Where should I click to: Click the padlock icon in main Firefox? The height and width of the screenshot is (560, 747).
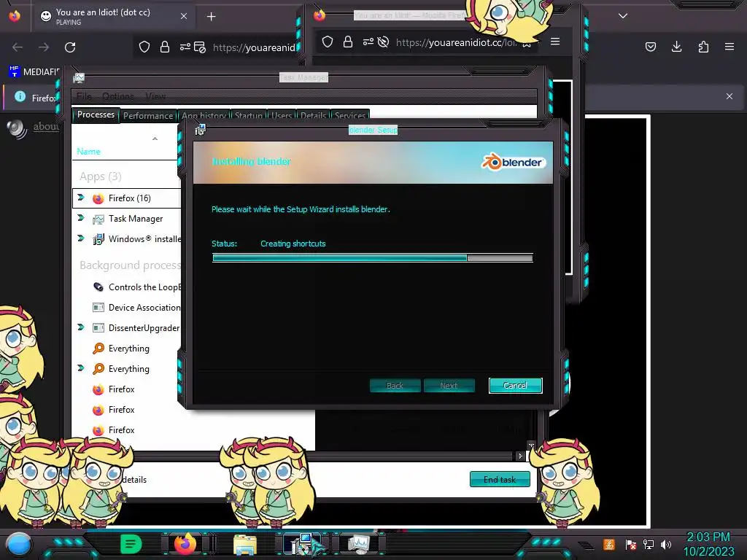coord(165,47)
